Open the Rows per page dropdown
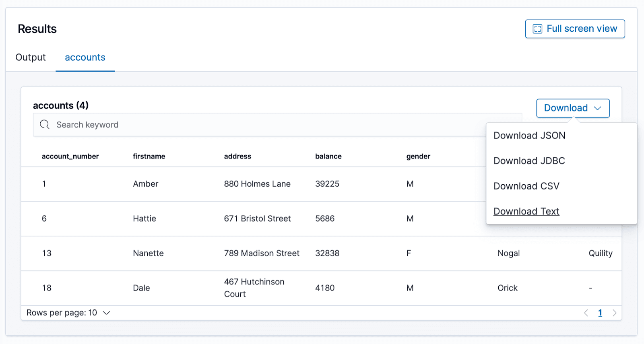The height and width of the screenshot is (344, 644). click(x=68, y=313)
